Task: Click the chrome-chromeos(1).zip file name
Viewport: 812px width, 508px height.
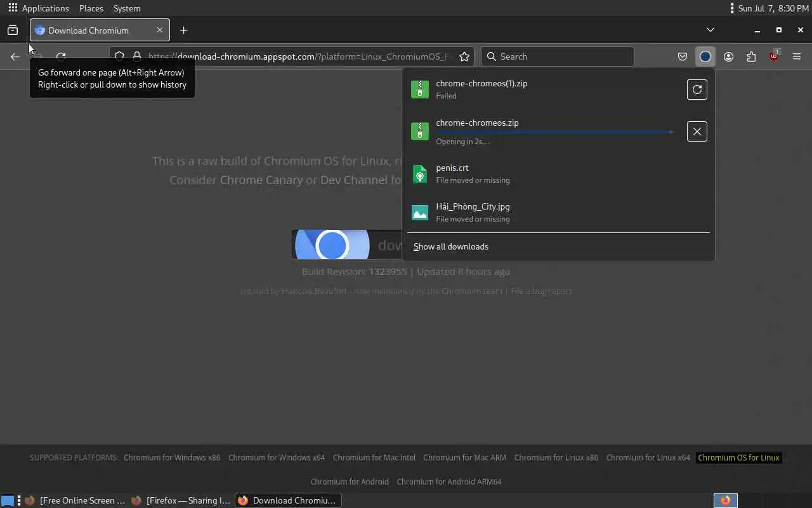Action: (x=481, y=83)
